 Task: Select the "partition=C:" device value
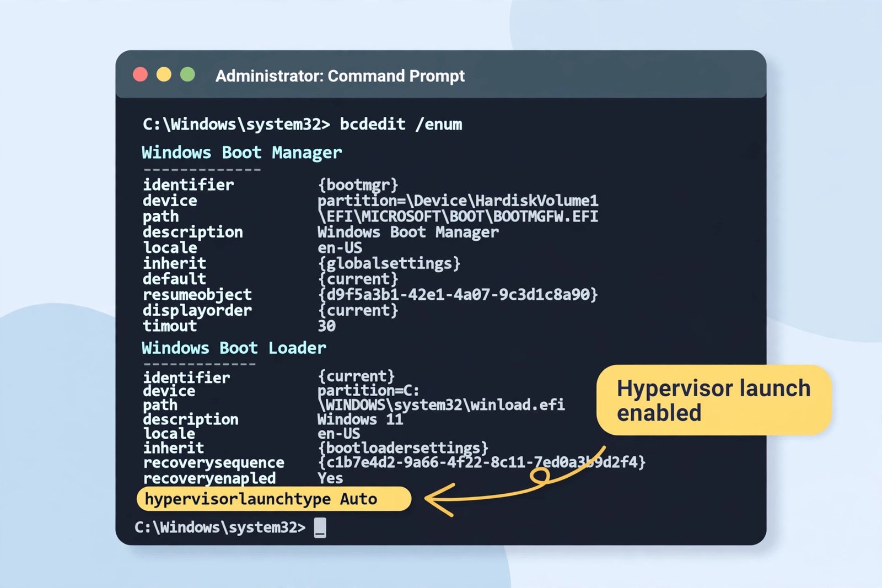368,391
